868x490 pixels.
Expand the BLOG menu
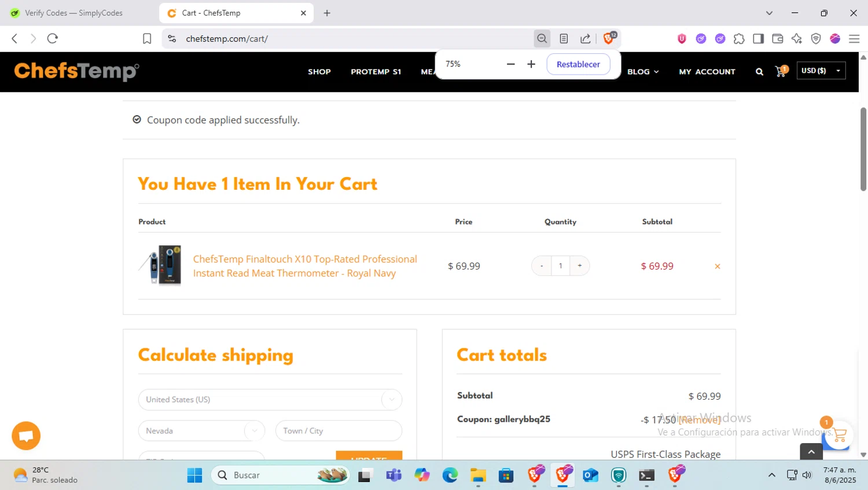(x=643, y=72)
